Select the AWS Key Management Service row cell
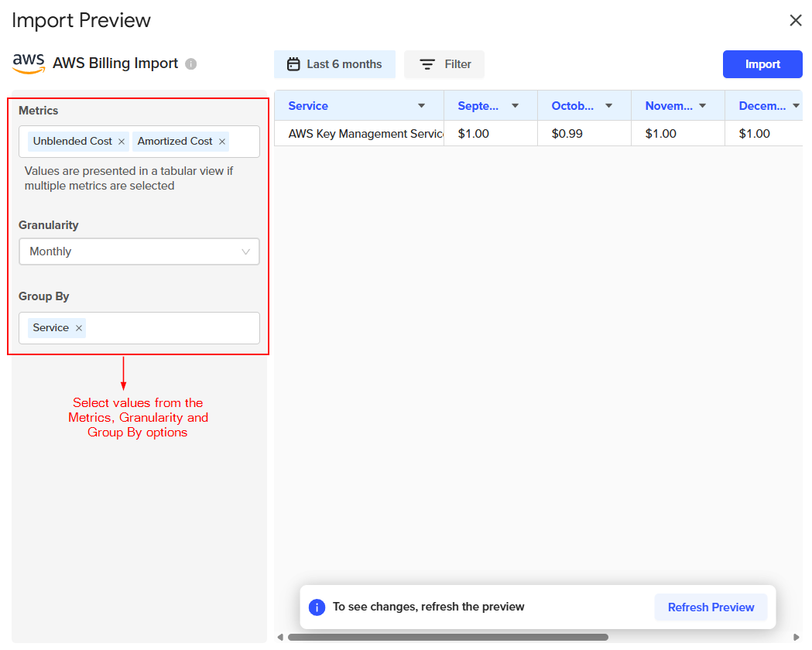The width and height of the screenshot is (812, 650). point(359,134)
